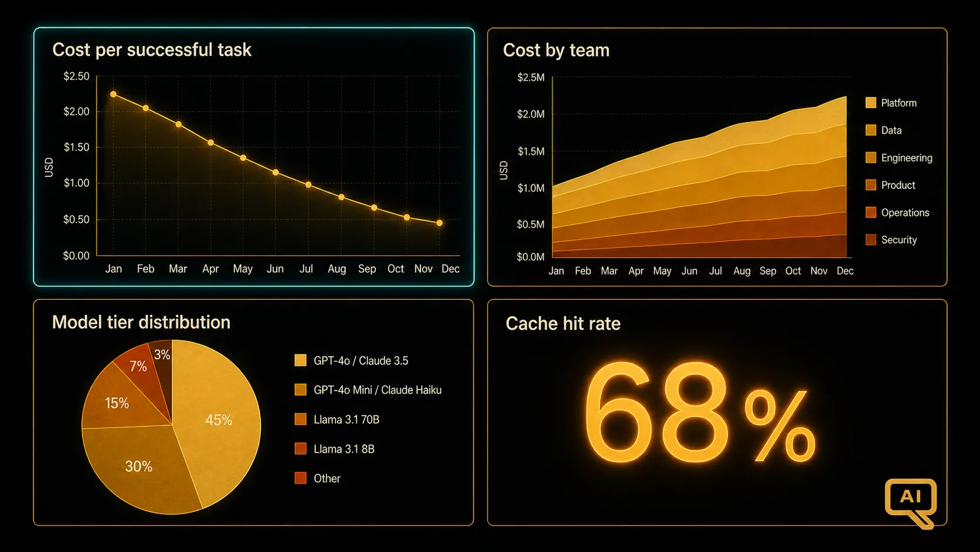Image resolution: width=980 pixels, height=552 pixels.
Task: Click the 'Operations' legend label
Action: (x=905, y=212)
